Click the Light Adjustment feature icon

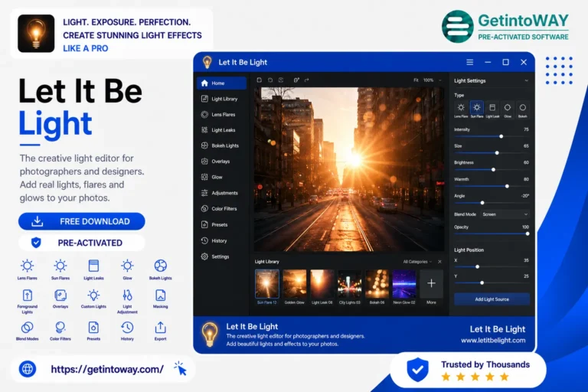(127, 296)
